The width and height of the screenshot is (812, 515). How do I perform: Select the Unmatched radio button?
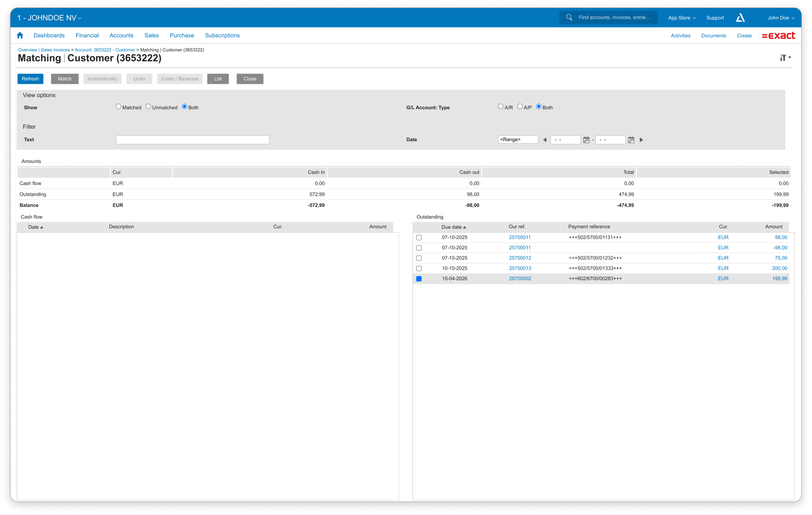tap(149, 107)
